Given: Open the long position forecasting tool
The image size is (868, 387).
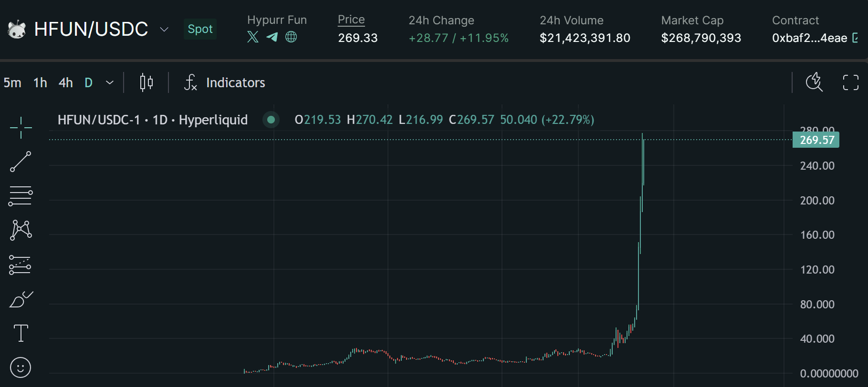Looking at the screenshot, I should (x=21, y=265).
